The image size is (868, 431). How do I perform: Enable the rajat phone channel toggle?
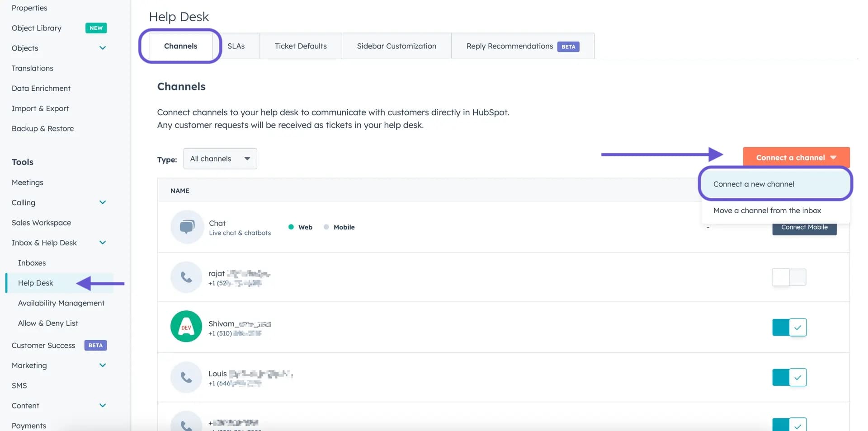(789, 277)
